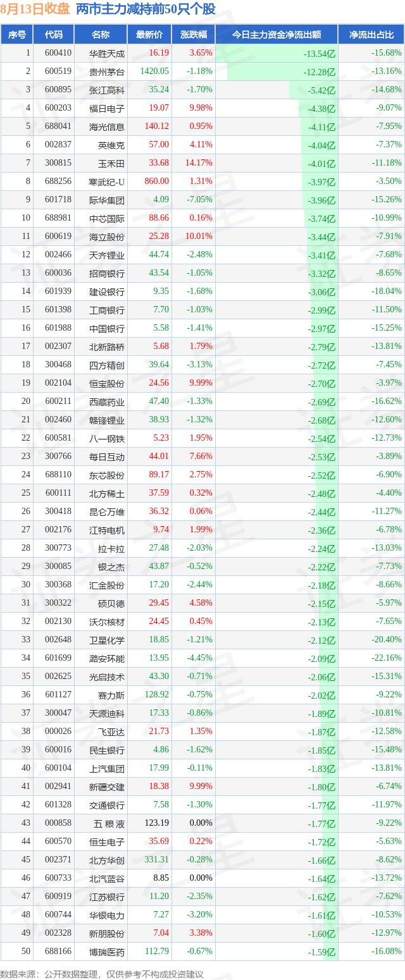Select stock name 恒生电子
This screenshot has height=980, width=405.
click(x=107, y=842)
